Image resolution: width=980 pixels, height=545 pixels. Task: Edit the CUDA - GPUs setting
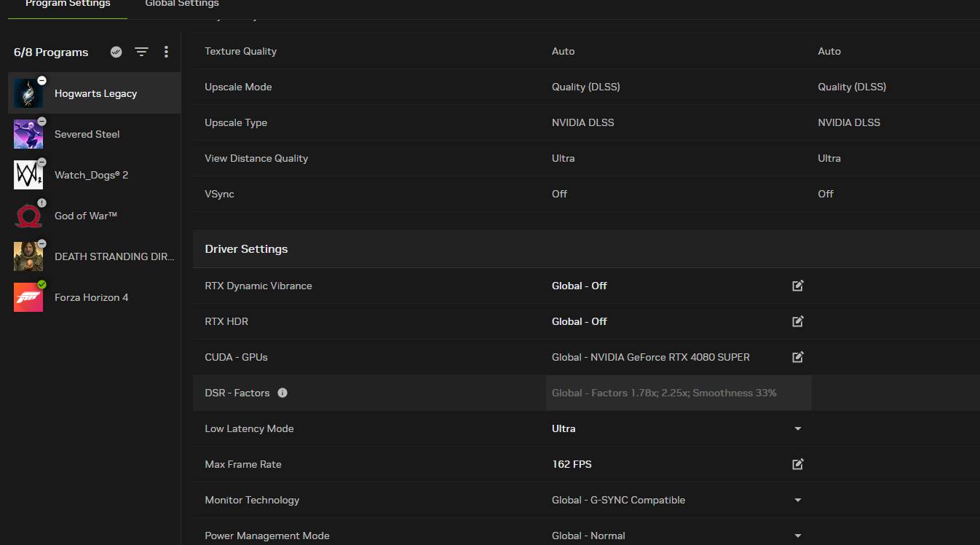pyautogui.click(x=798, y=357)
